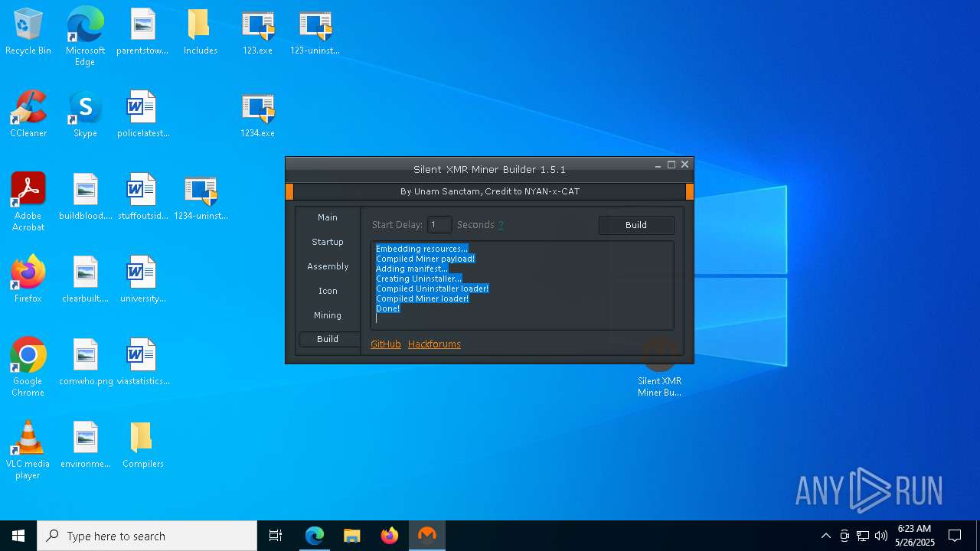Show hidden system tray icons
Viewport: 980px width, 551px height.
click(825, 536)
